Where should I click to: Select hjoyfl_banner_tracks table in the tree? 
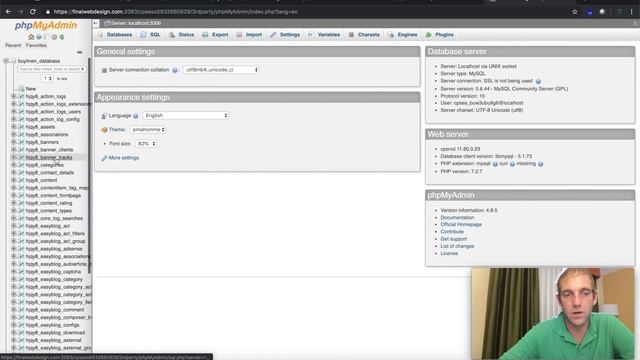(x=49, y=157)
